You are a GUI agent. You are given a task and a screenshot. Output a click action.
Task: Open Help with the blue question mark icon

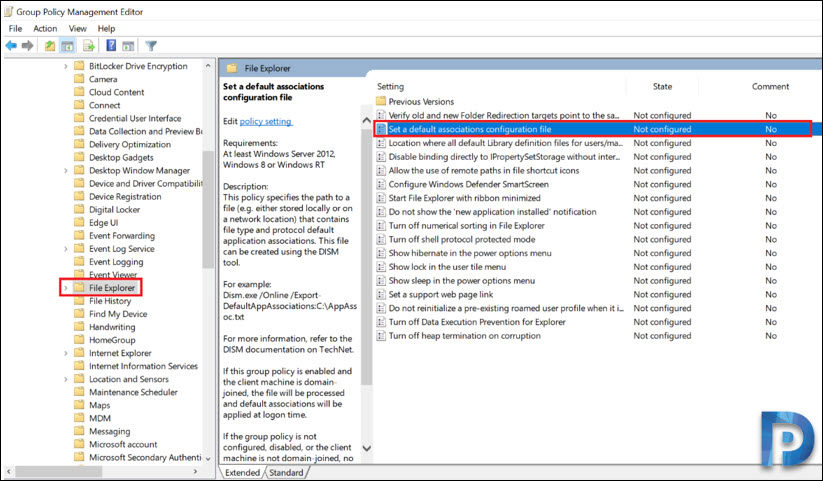point(111,46)
